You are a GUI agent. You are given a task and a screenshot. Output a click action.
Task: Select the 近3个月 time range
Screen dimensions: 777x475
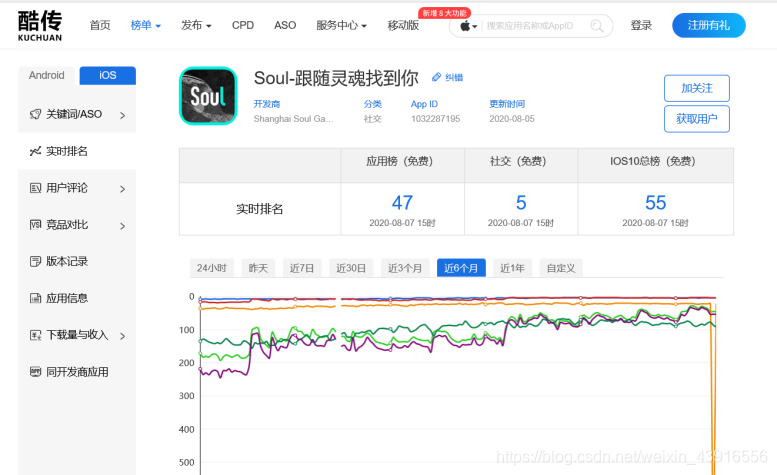[405, 268]
